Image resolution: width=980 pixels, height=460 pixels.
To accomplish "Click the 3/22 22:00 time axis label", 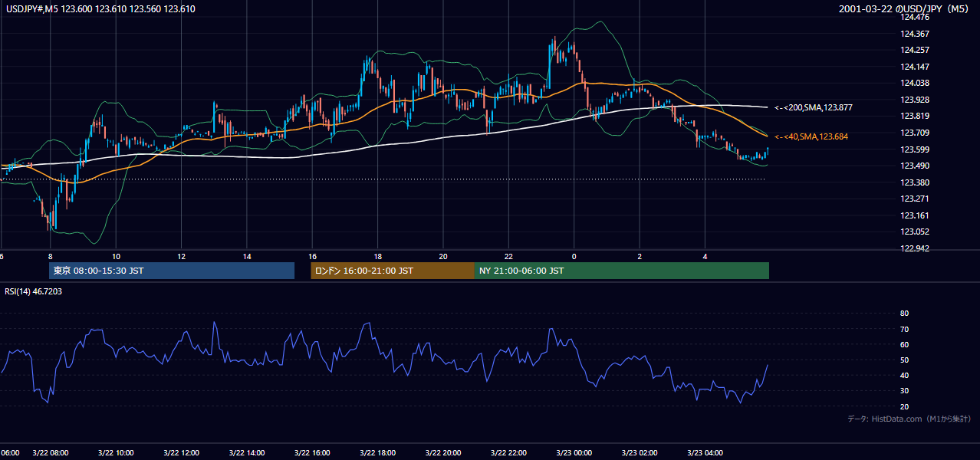I will 509,453.
